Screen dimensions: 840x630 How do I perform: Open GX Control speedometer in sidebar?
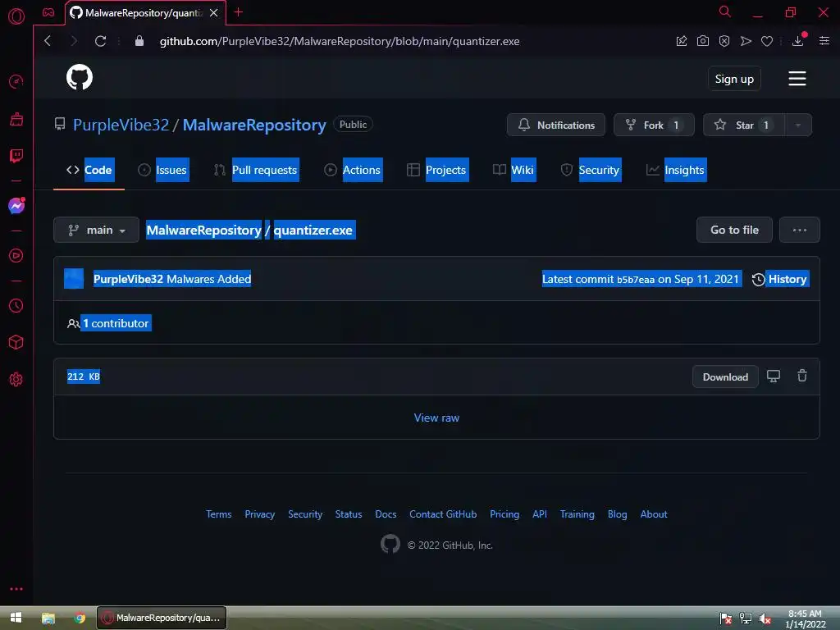16,81
